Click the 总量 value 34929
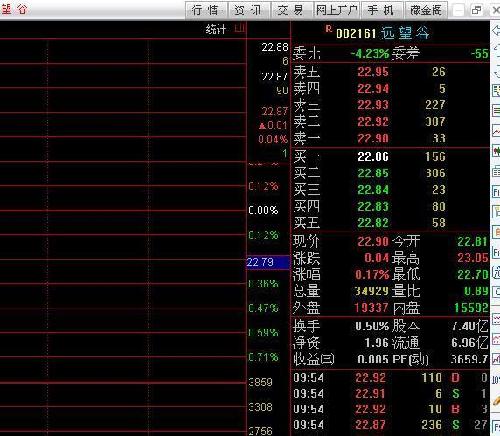Viewport: 500px width, 436px height. pos(371,291)
